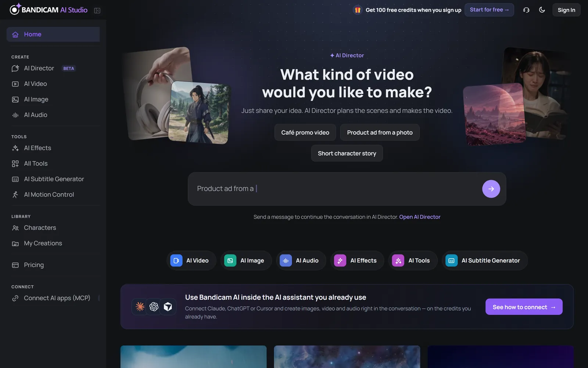Open the AI Tools quick chip
The width and height of the screenshot is (588, 368).
point(413,261)
